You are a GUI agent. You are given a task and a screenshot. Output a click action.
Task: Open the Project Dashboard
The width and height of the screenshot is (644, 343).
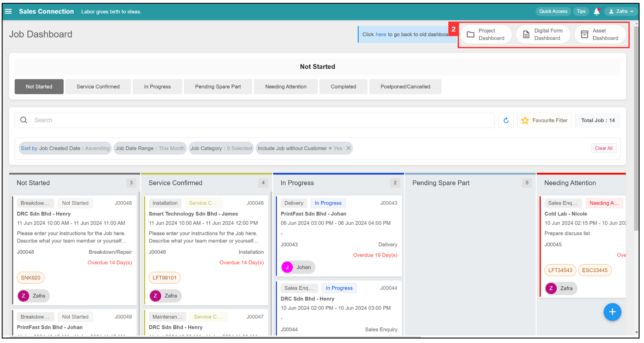pyautogui.click(x=486, y=34)
